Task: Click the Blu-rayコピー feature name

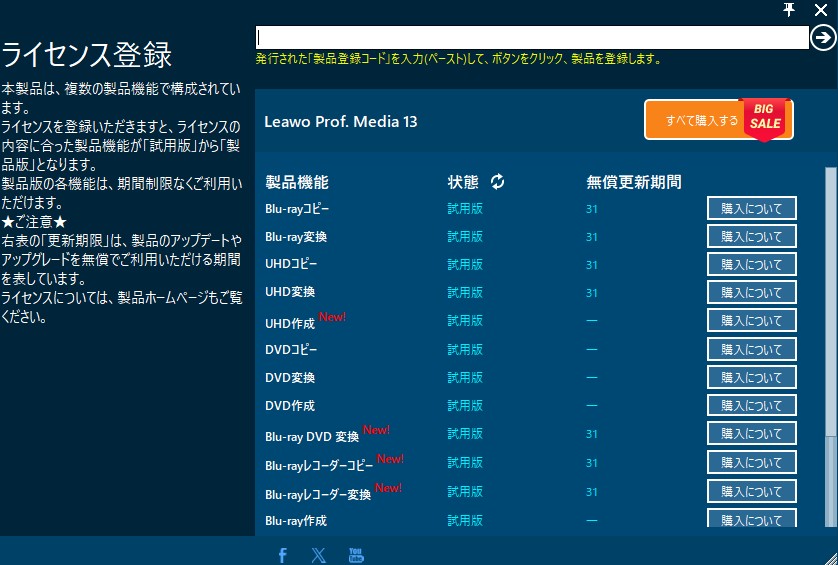Action: click(x=297, y=209)
